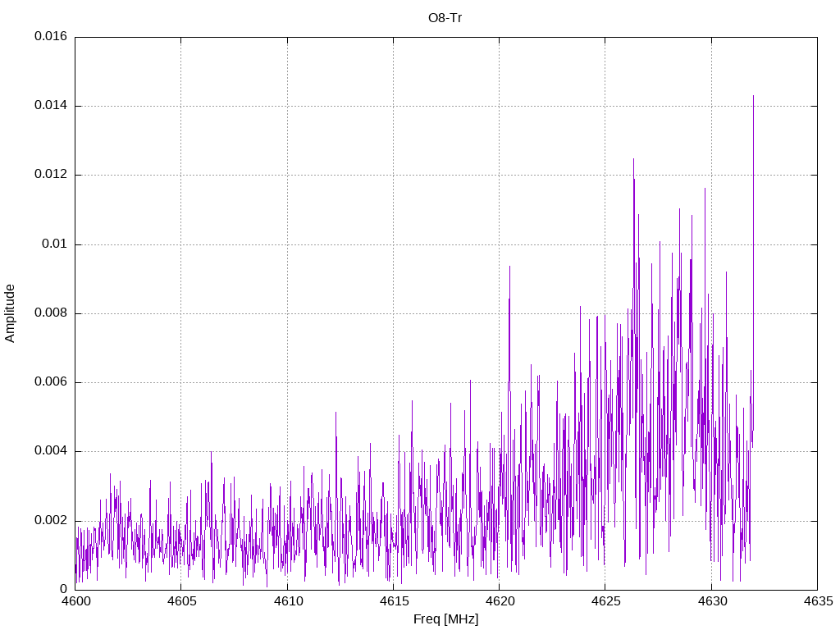
Task: Select the Amplitude y-axis label
Action: coord(11,313)
